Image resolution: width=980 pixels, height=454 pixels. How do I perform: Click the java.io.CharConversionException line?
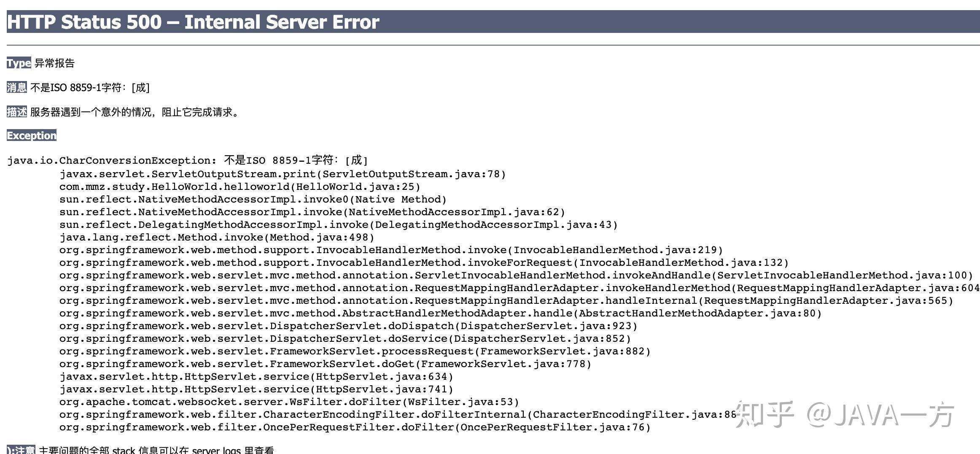(188, 160)
